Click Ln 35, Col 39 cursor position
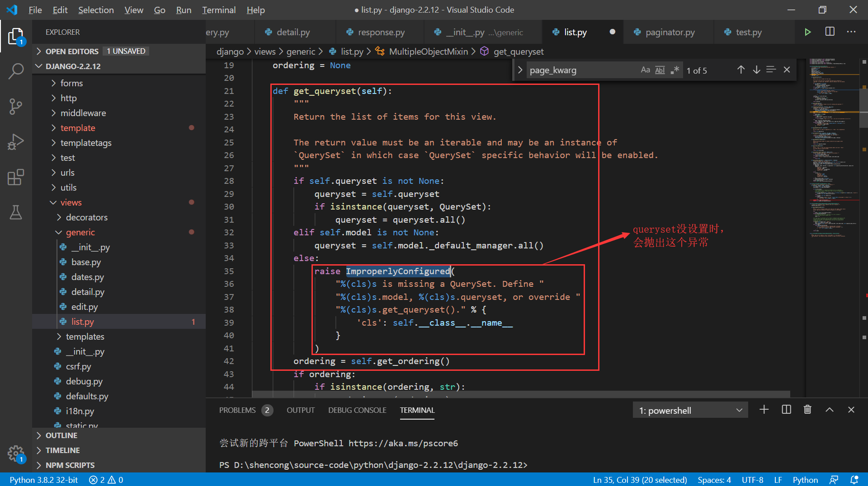The image size is (868, 486). 640,480
